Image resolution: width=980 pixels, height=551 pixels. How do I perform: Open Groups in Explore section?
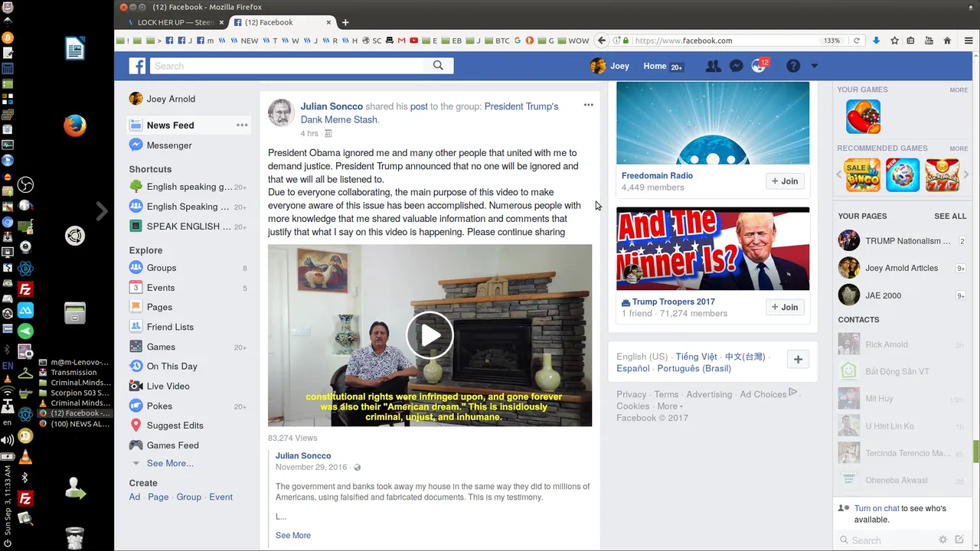point(162,268)
